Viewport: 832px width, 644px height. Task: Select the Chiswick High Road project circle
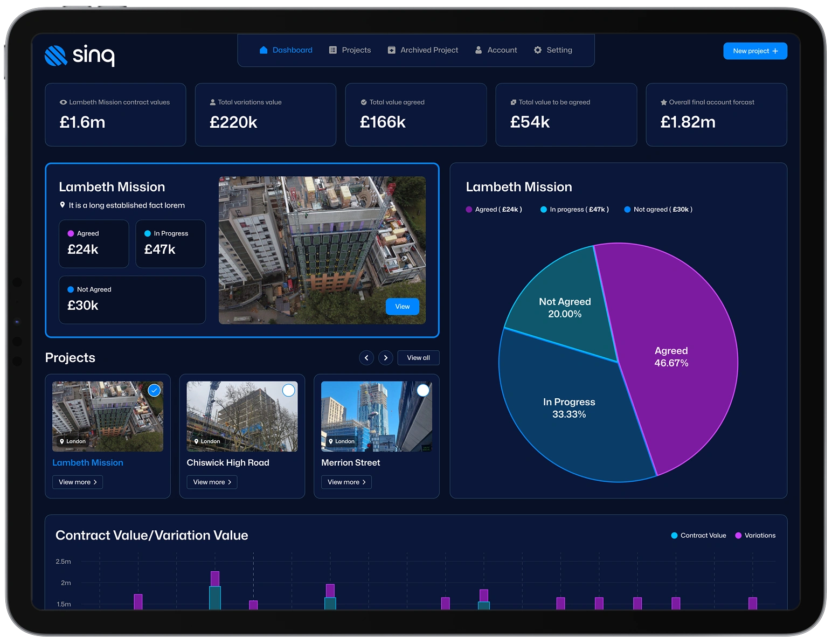[x=289, y=390]
